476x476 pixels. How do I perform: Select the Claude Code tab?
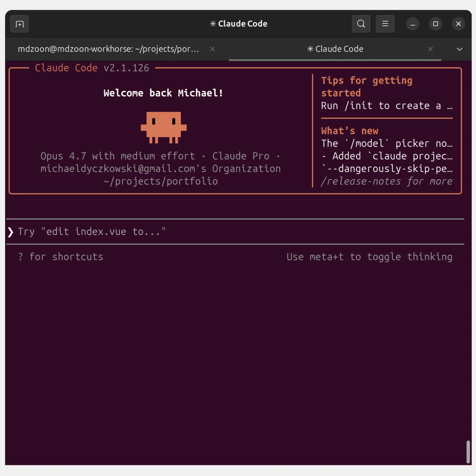[x=335, y=49]
